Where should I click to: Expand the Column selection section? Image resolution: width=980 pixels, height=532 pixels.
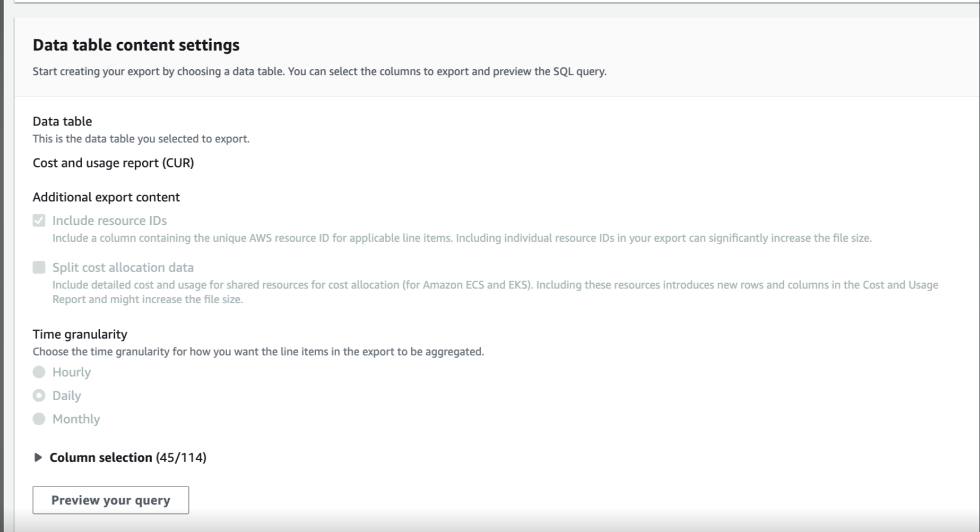click(x=100, y=457)
